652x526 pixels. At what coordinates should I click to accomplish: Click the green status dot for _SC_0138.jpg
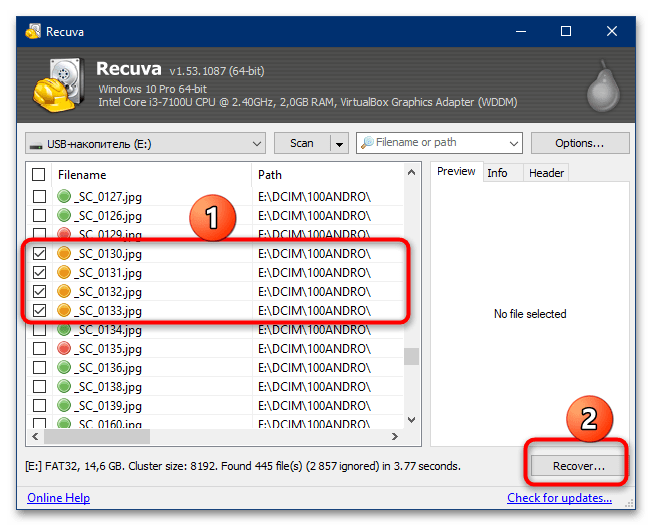[64, 386]
